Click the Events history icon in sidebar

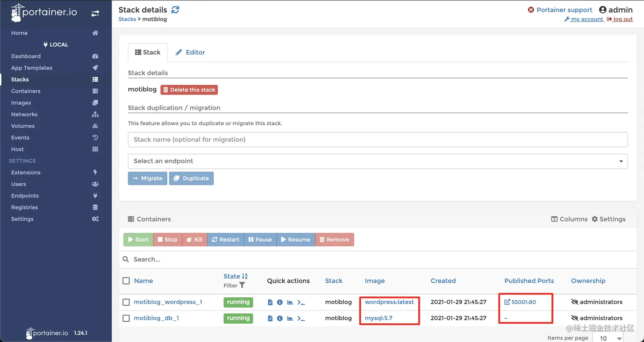(95, 138)
